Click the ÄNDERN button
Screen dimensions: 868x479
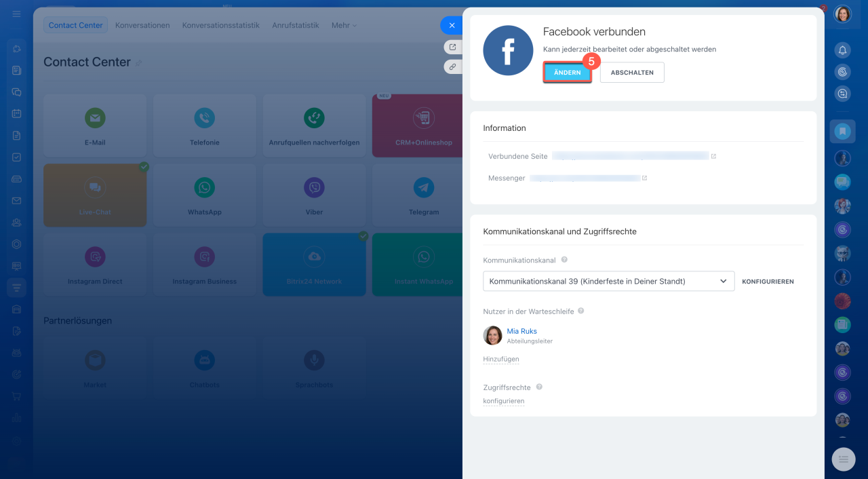pos(567,73)
